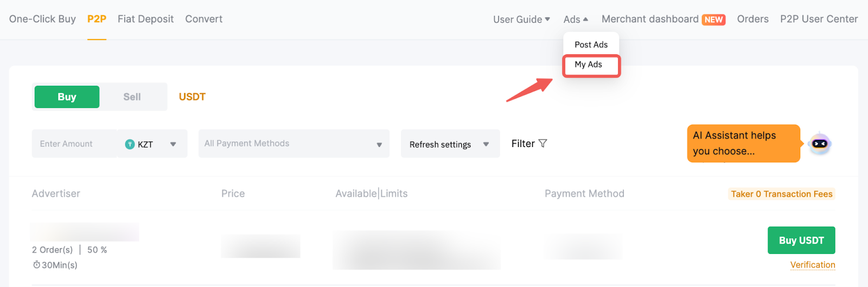Click the NEW badge beside Merchant dashboard
This screenshot has width=868, height=287.
pyautogui.click(x=713, y=20)
